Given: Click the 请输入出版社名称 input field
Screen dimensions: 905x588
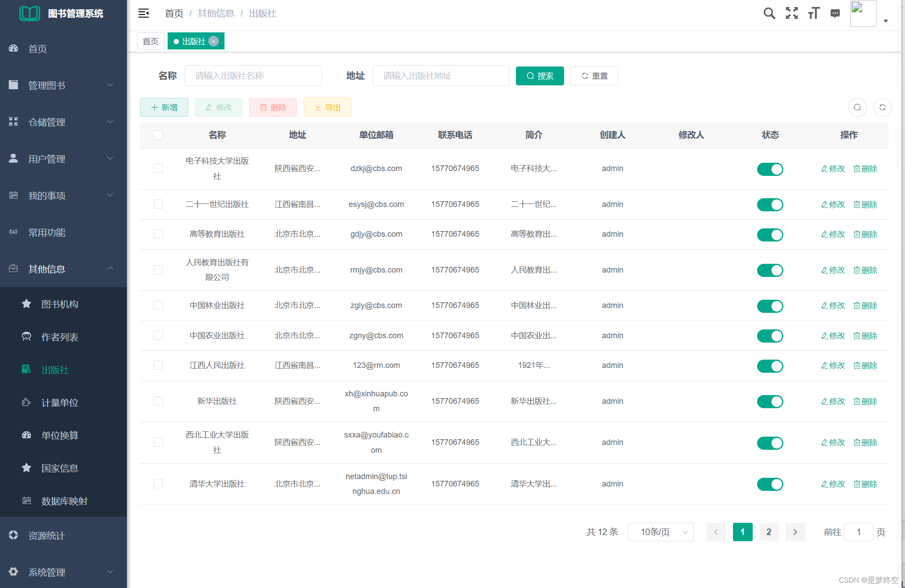Looking at the screenshot, I should pyautogui.click(x=253, y=76).
